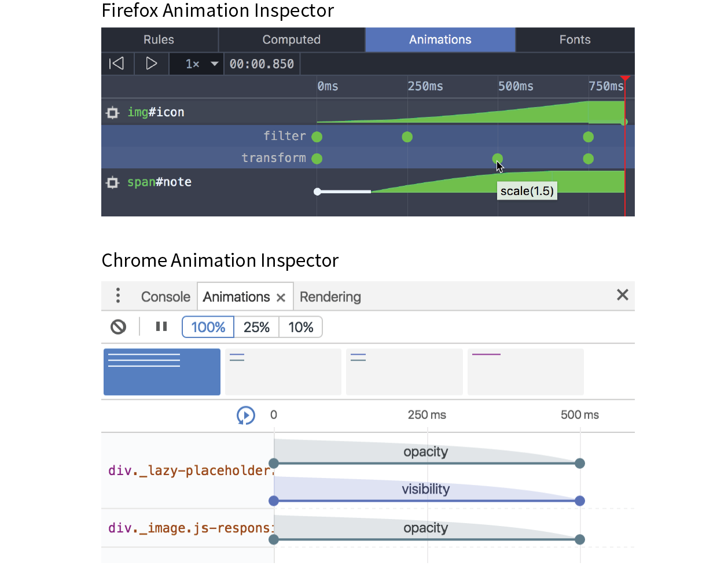Image resolution: width=728 pixels, height=570 pixels.
Task: Click the filter keyframe at 0ms
Action: pyautogui.click(x=317, y=137)
